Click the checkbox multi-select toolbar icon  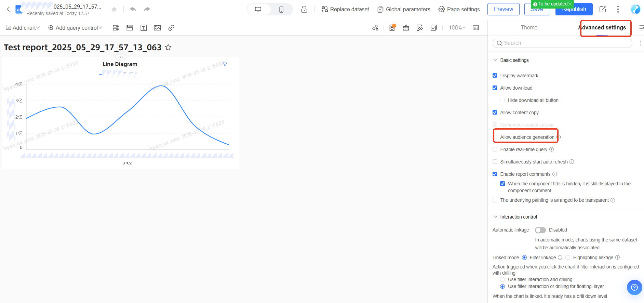point(433,28)
